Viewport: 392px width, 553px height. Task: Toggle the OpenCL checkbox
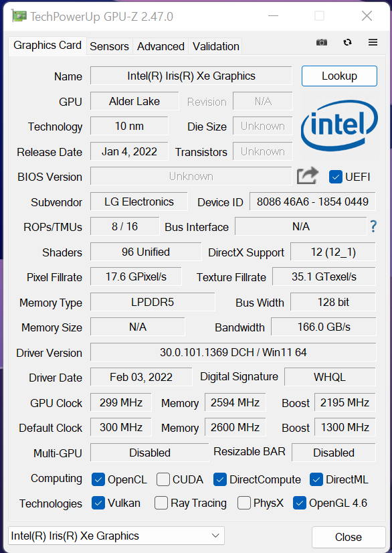(98, 479)
